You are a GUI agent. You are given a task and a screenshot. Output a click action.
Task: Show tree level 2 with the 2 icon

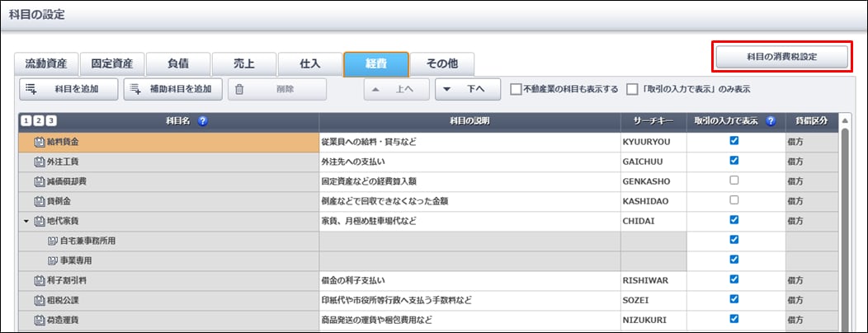point(38,122)
